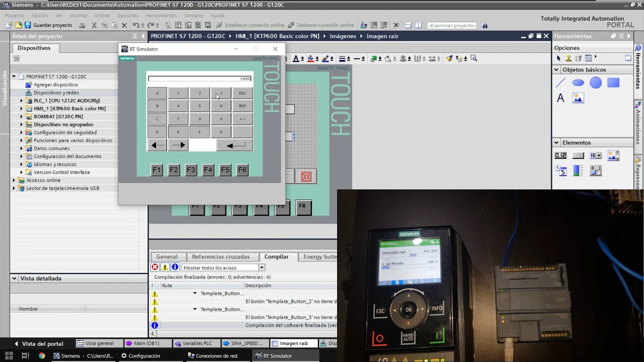This screenshot has height=362, width=644.
Task: Open Chrome from the Windows taskbar
Action: coord(42,355)
